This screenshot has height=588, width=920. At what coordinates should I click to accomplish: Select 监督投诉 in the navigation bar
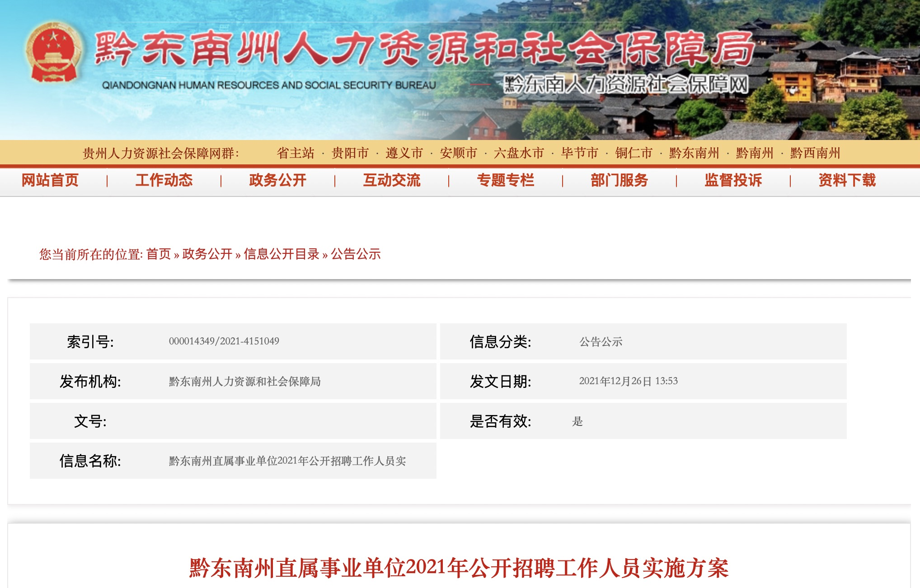point(733,180)
